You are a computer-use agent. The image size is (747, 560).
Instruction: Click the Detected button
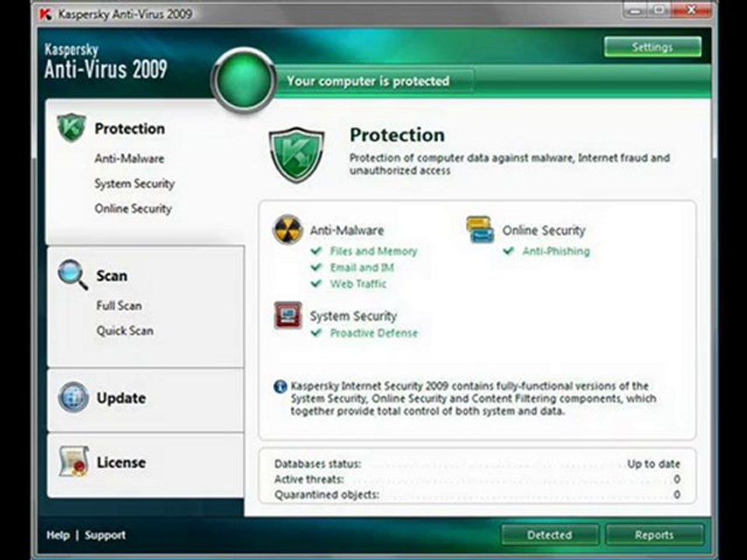click(550, 535)
